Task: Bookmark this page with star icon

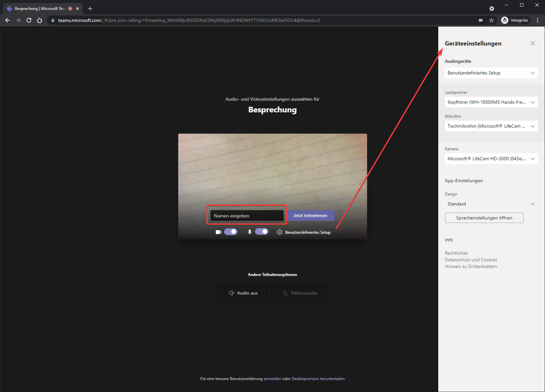Action: tap(491, 20)
